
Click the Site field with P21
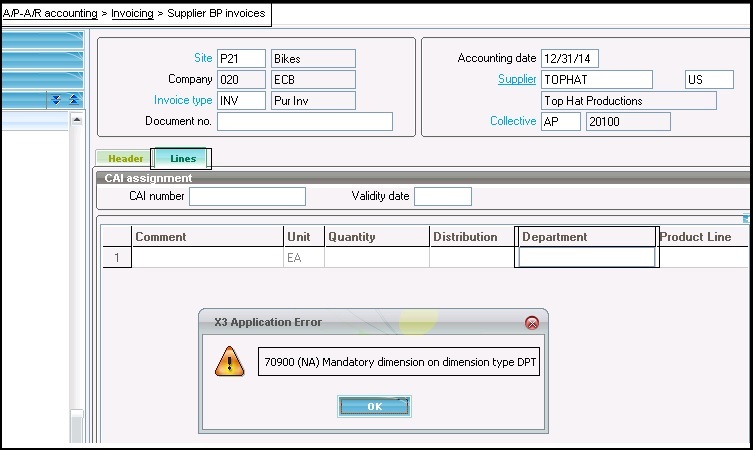click(241, 59)
